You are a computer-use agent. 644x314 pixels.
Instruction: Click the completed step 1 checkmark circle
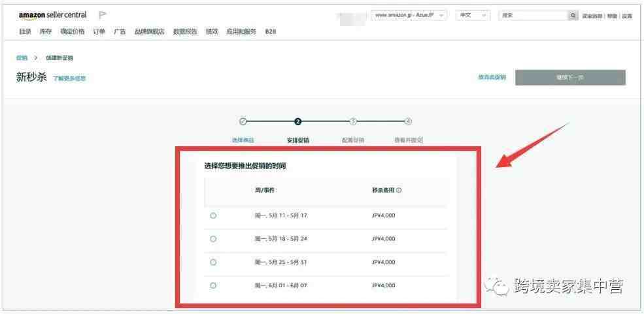point(243,121)
